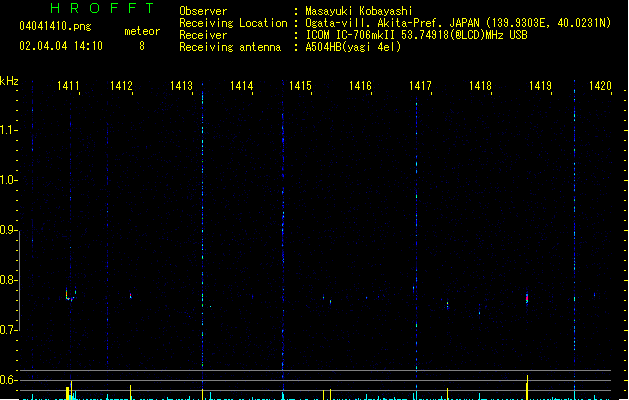Click the A504HB(yagi 4el) antenna text

[353, 47]
